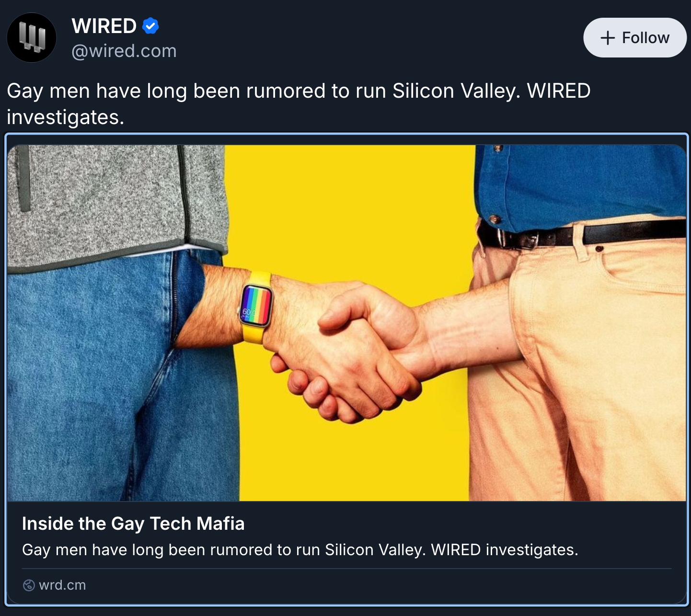Click the globe icon beside wrd.cm

coord(29,585)
